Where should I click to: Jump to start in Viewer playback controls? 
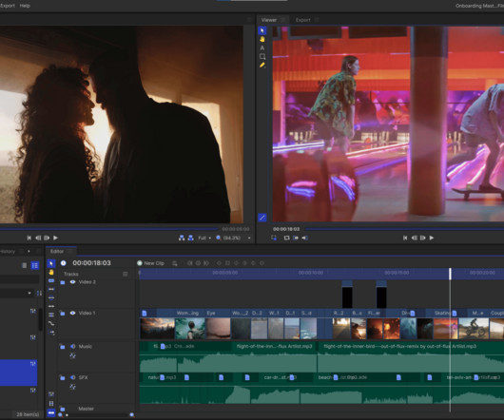(x=405, y=238)
